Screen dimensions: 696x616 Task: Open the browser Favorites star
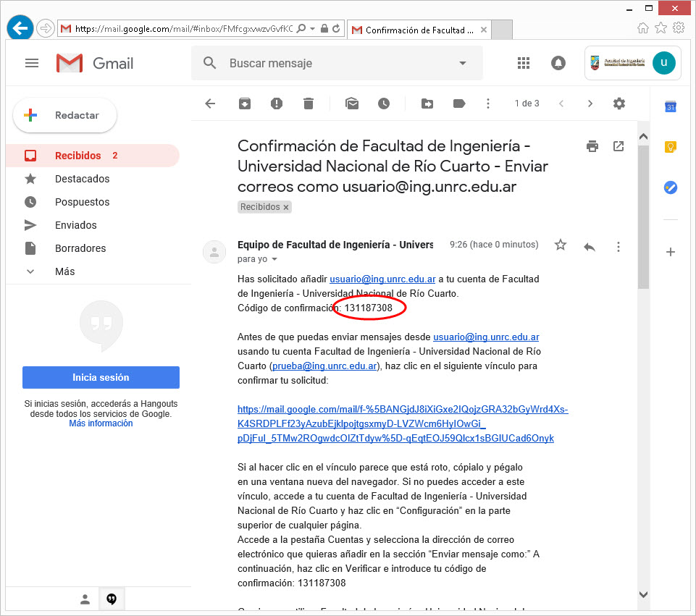click(x=661, y=28)
